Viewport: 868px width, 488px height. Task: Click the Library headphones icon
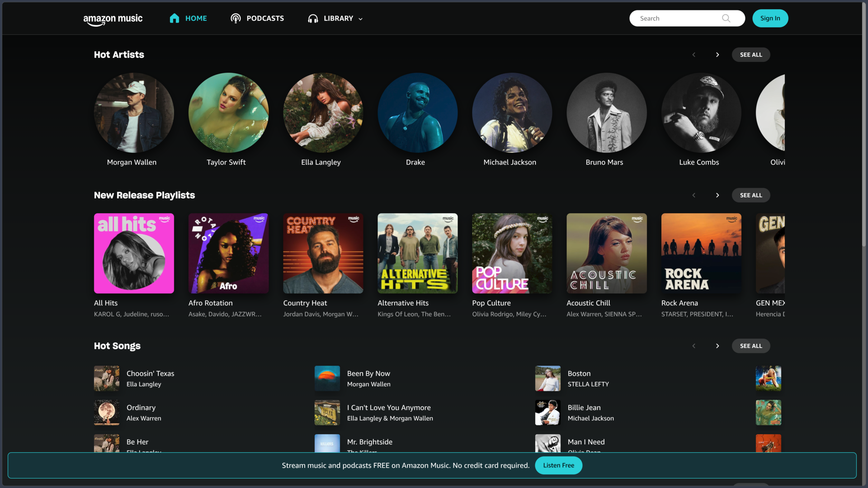(x=313, y=19)
